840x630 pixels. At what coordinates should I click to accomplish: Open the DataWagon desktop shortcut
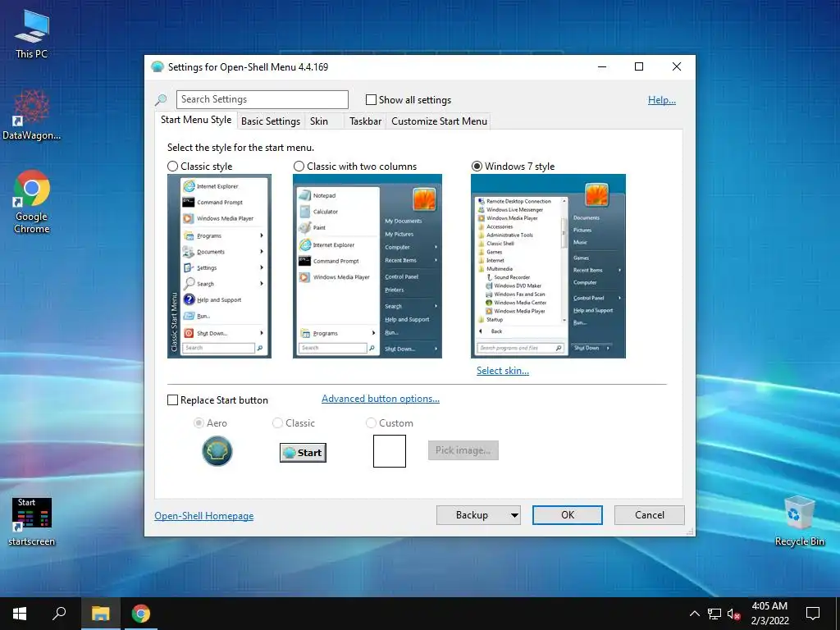[x=32, y=115]
